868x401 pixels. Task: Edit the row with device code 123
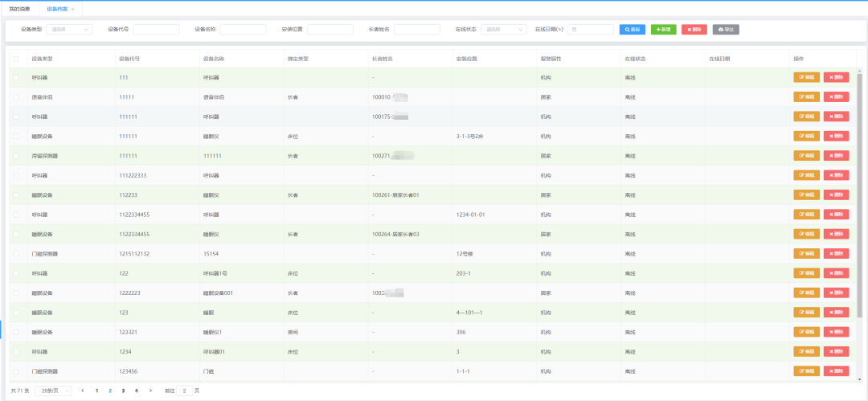(x=807, y=313)
